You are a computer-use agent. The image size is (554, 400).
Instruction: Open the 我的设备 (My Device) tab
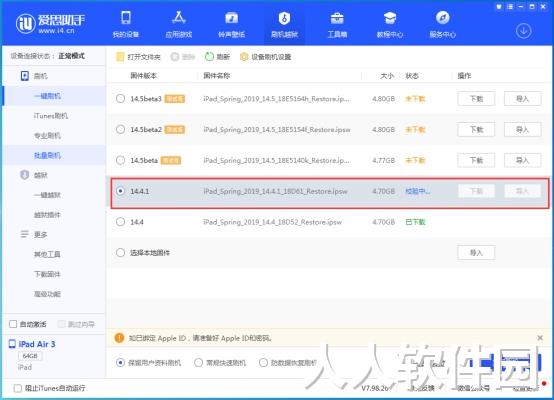(x=126, y=24)
